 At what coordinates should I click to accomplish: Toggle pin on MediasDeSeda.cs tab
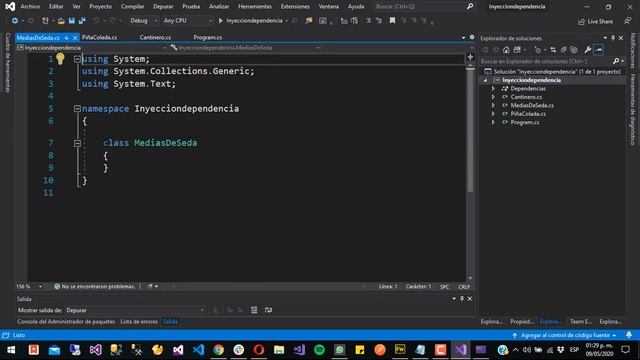click(67, 38)
